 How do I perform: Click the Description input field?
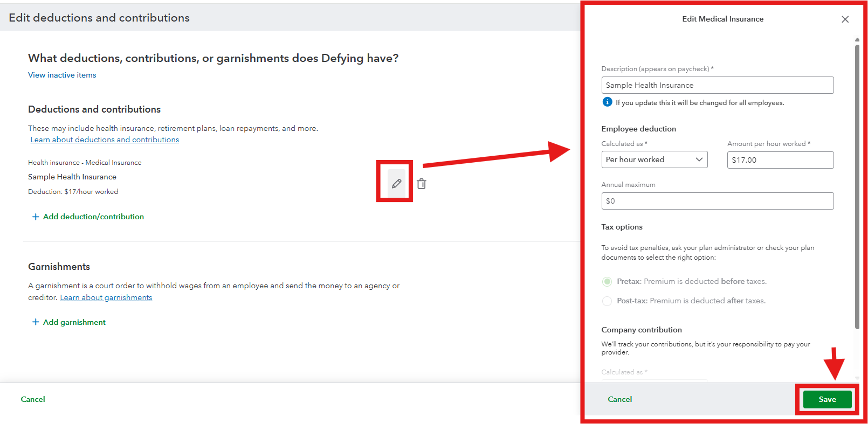coord(718,85)
